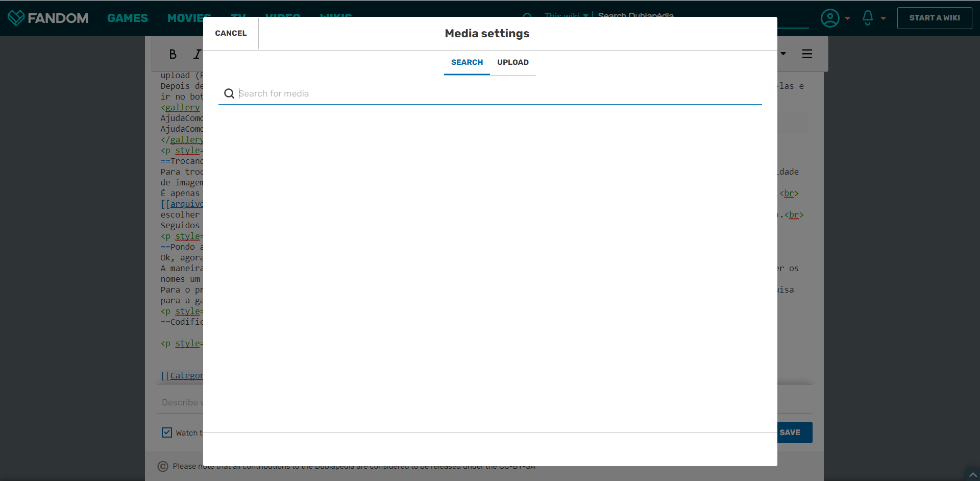Image resolution: width=980 pixels, height=481 pixels.
Task: Open the editor hamburger menu
Action: tap(807, 54)
